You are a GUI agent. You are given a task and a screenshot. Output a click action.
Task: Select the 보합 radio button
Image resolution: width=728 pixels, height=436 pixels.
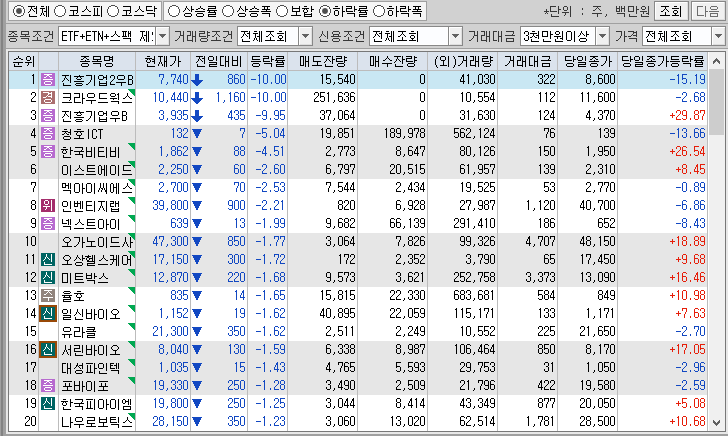click(282, 11)
